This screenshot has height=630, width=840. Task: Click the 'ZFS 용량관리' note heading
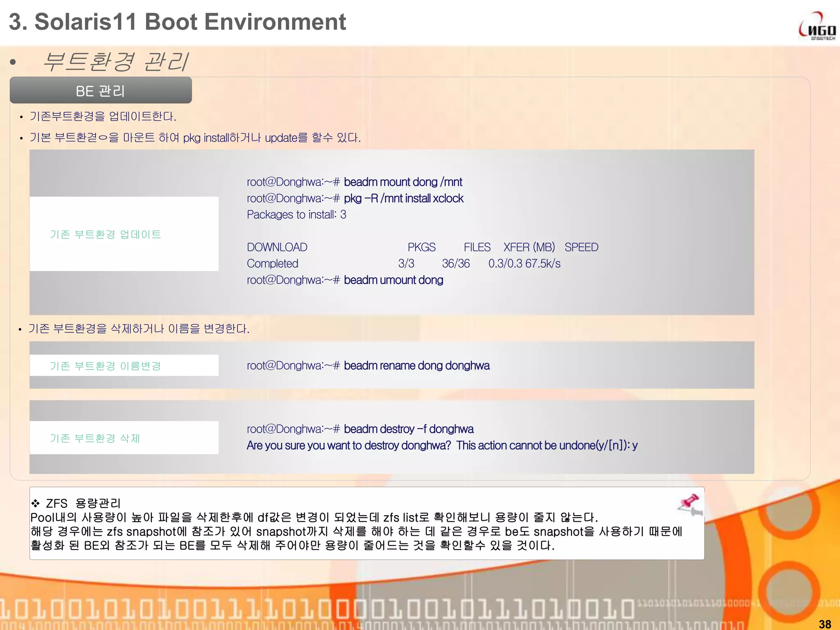(83, 503)
